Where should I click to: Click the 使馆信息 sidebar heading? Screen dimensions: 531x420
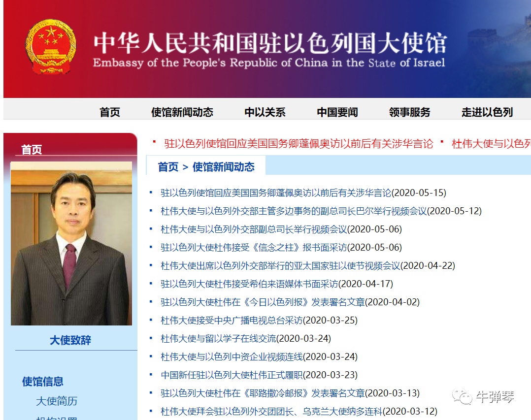point(45,381)
